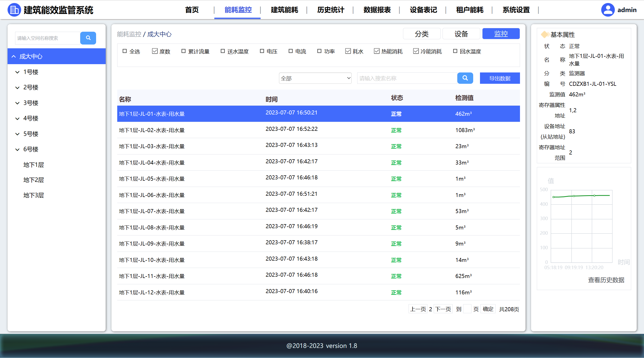Select row 地下1层-JL-07-水表-用水量
The height and width of the screenshot is (358, 644).
(x=318, y=211)
